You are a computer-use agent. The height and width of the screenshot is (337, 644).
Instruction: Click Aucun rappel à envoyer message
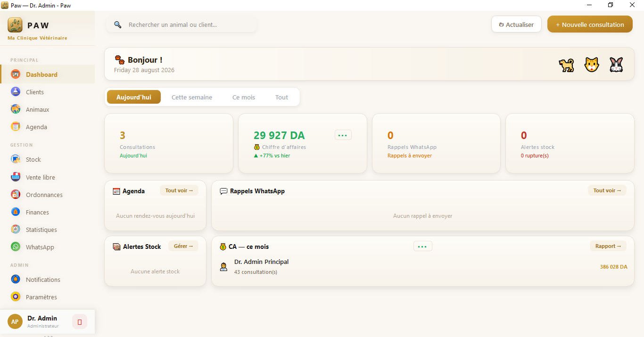point(422,216)
